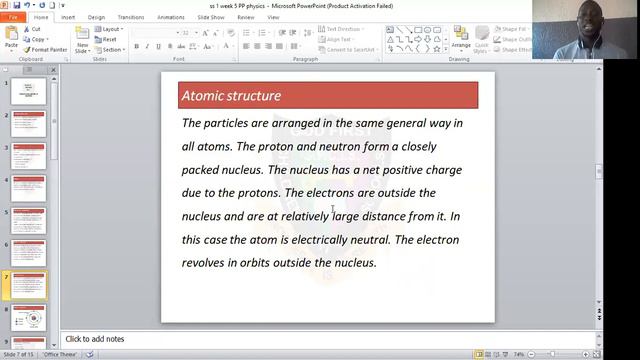Switch to the Transitions tab
Screen dimensions: 640x360
point(131,17)
